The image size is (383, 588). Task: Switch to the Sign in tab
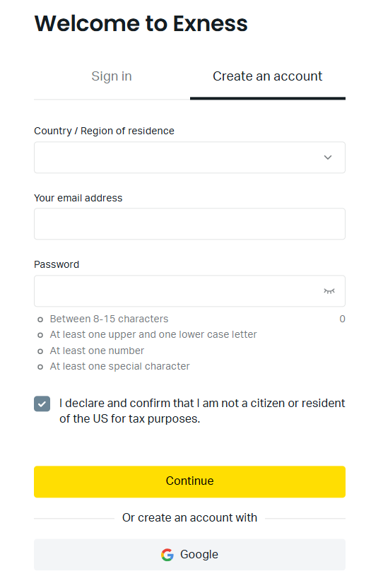tap(112, 76)
